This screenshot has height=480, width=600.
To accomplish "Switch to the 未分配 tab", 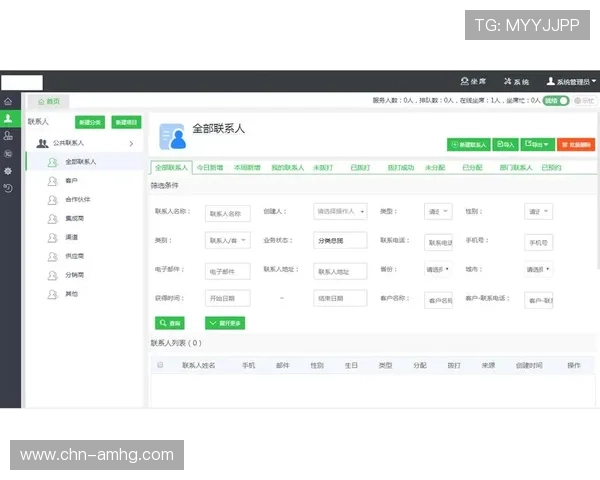I will click(x=435, y=168).
